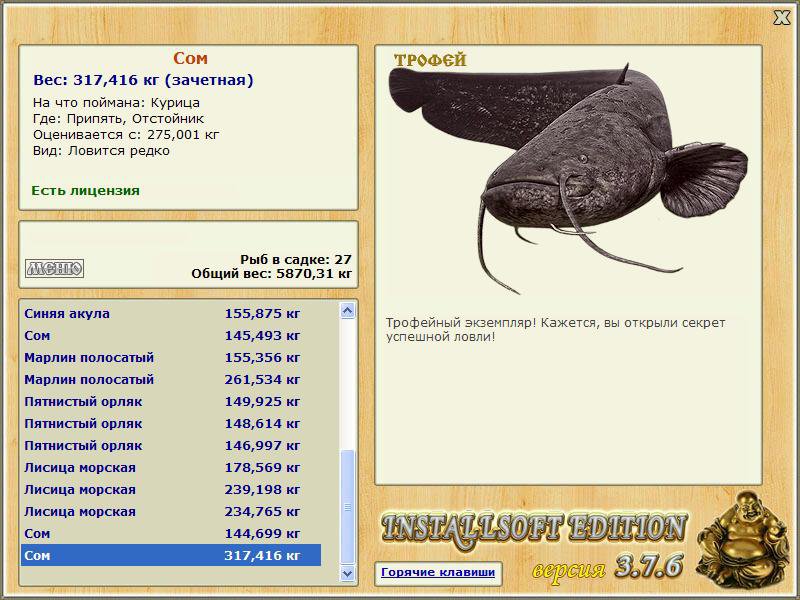Click the версия 3.7.6 label
The width and height of the screenshot is (800, 600).
coord(608,567)
